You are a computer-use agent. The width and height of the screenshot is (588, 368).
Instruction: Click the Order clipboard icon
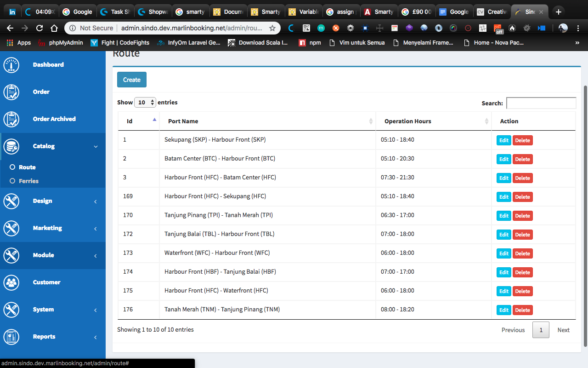click(11, 92)
